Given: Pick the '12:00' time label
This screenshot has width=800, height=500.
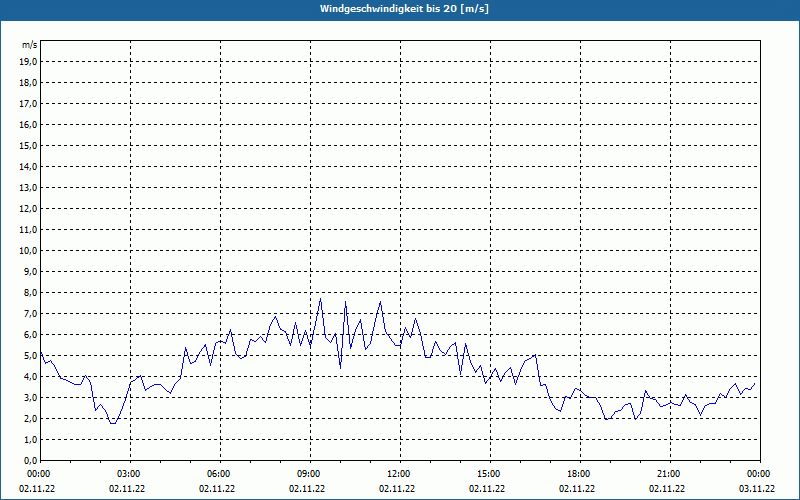Looking at the screenshot, I should click(x=400, y=474).
